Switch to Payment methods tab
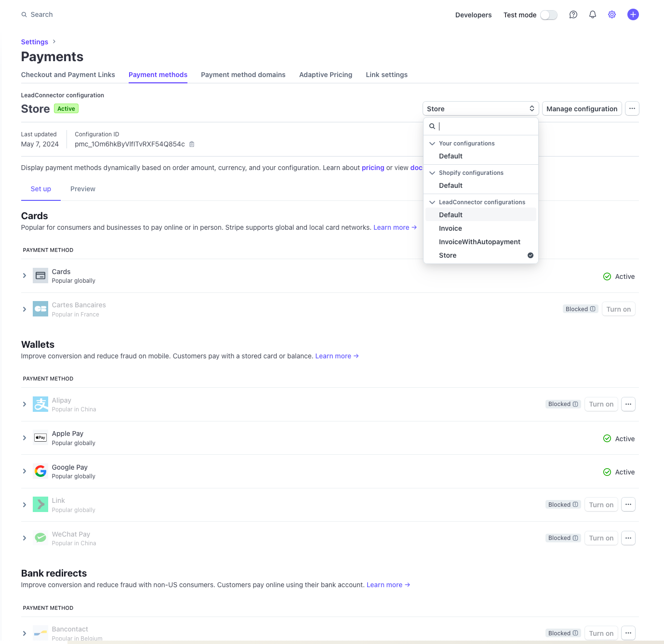664x644 pixels. tap(158, 75)
